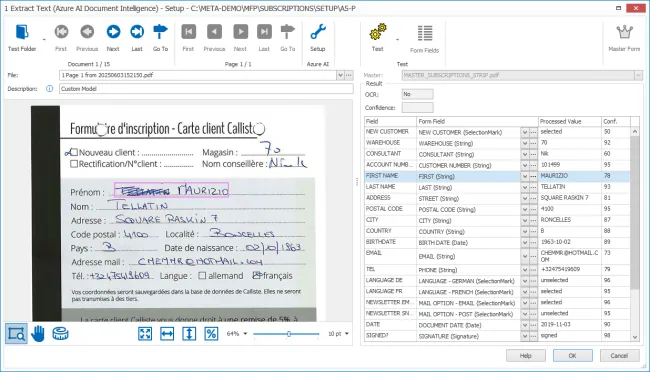The height and width of the screenshot is (372, 650).
Task: Advance to next document
Action: pos(113,37)
